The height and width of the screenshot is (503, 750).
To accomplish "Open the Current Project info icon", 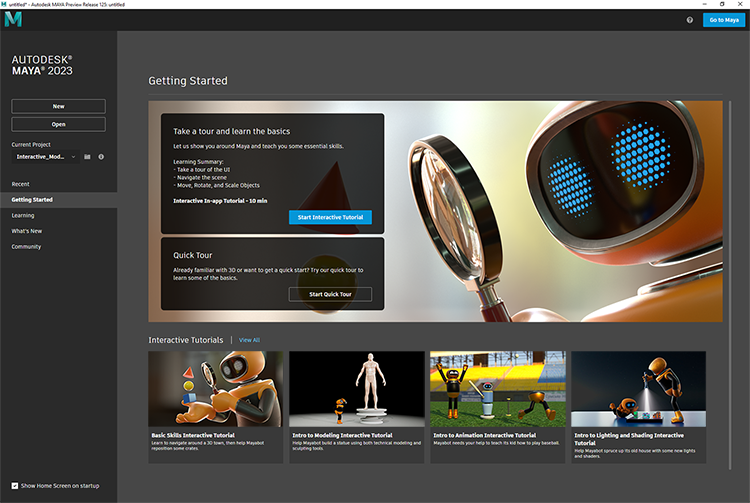I will pos(101,157).
